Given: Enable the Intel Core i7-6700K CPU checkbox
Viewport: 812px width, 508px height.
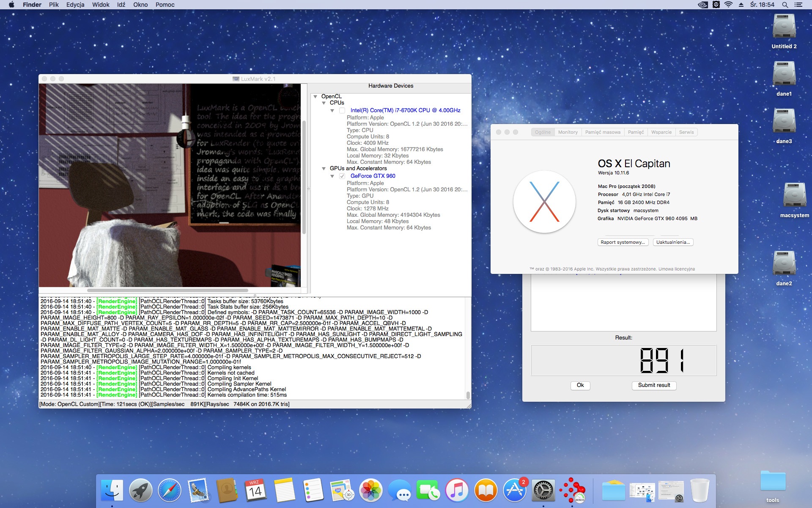Looking at the screenshot, I should pyautogui.click(x=342, y=110).
